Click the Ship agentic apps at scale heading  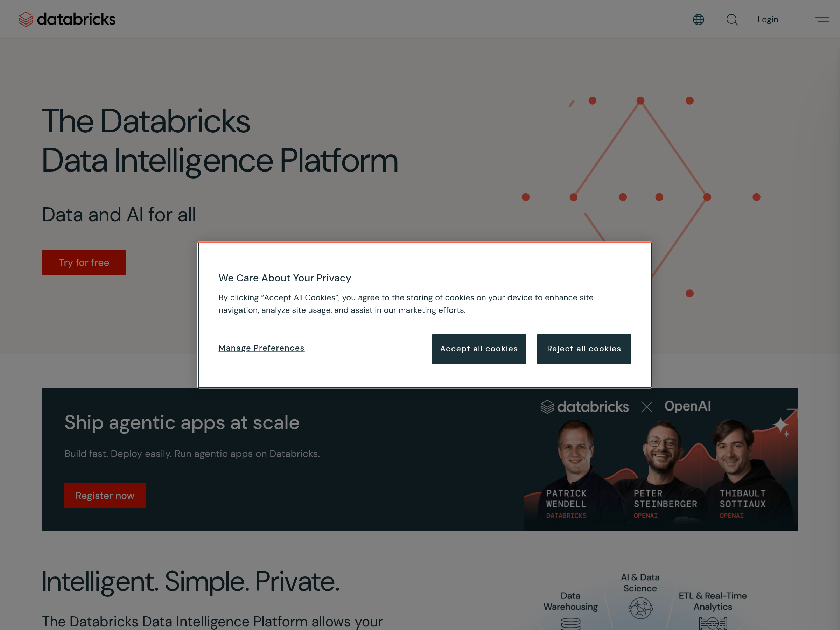(182, 423)
